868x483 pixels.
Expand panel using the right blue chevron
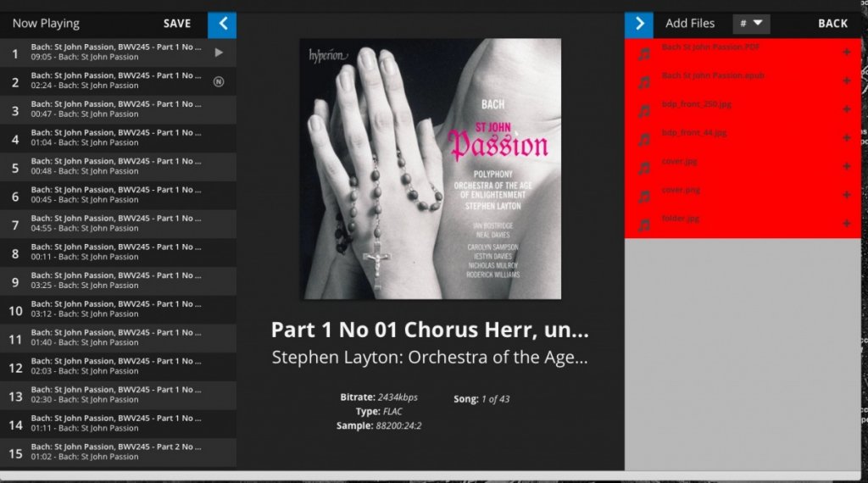click(639, 25)
